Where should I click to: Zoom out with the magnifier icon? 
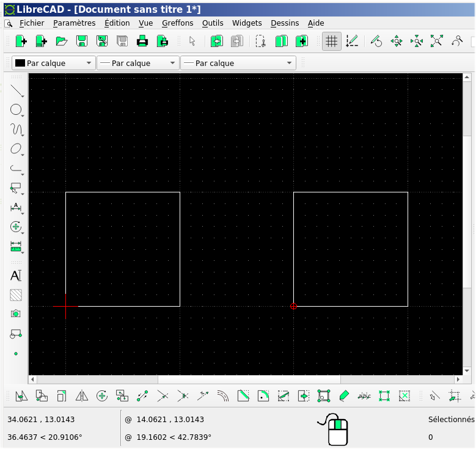[417, 41]
